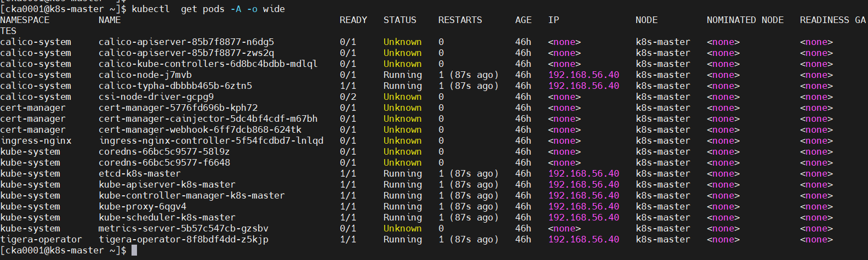Screen dimensions: 868x260
Task: Click the kubectl get pods command text
Action: [x=208, y=9]
